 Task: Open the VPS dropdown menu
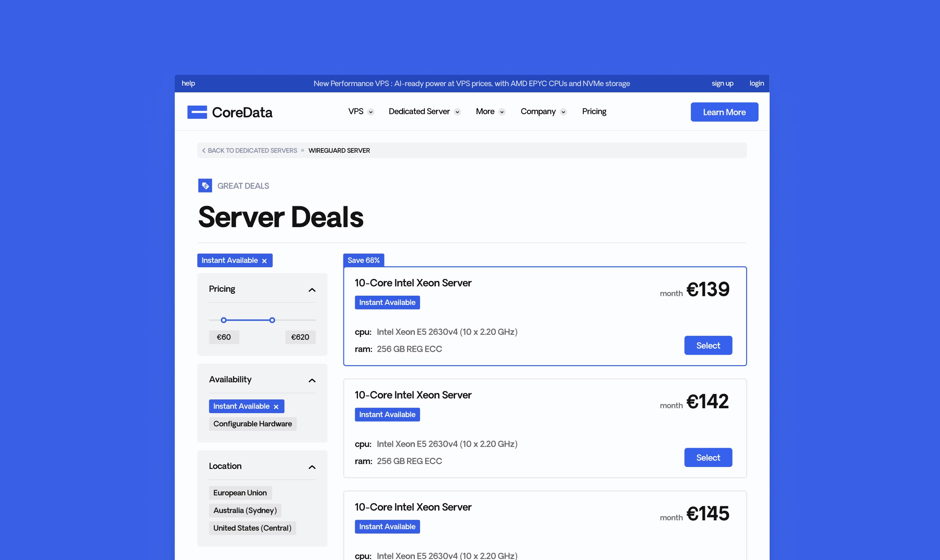click(361, 112)
